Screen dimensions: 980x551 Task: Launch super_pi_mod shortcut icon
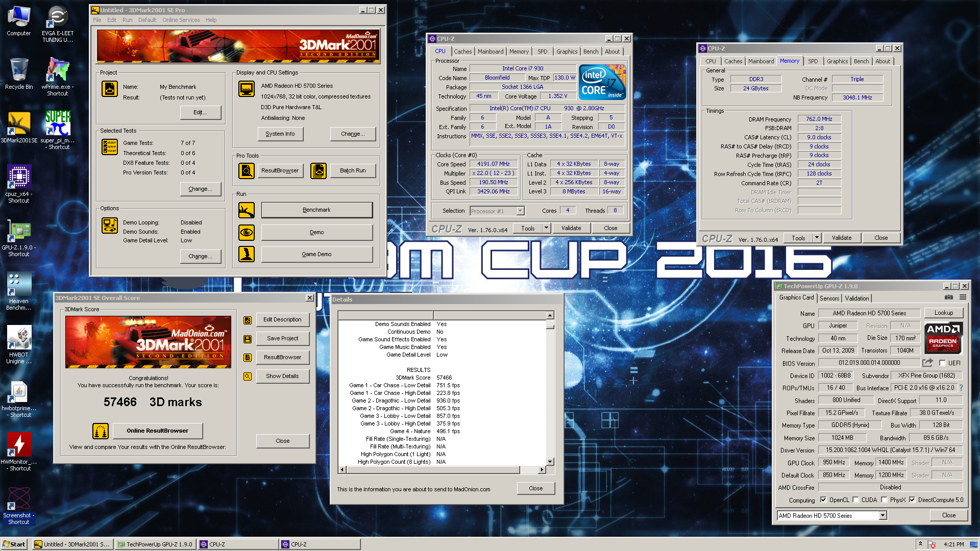(57, 130)
